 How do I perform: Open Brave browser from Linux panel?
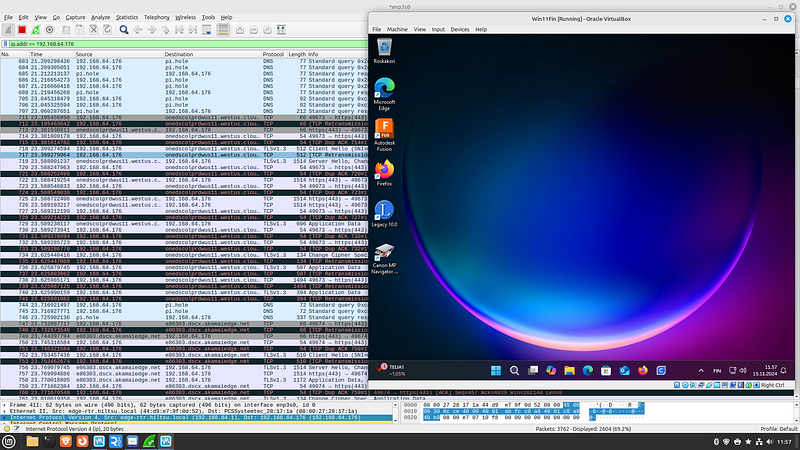pos(65,441)
